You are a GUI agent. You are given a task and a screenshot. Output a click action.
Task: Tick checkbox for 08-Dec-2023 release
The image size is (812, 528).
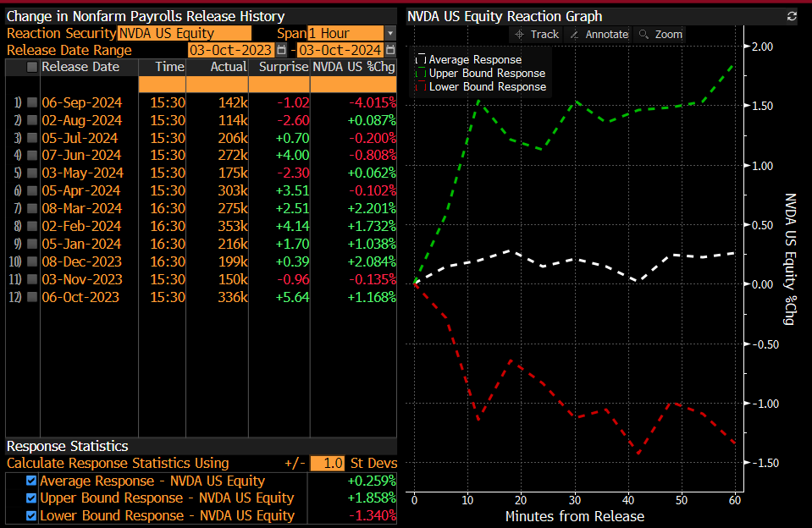click(x=32, y=261)
